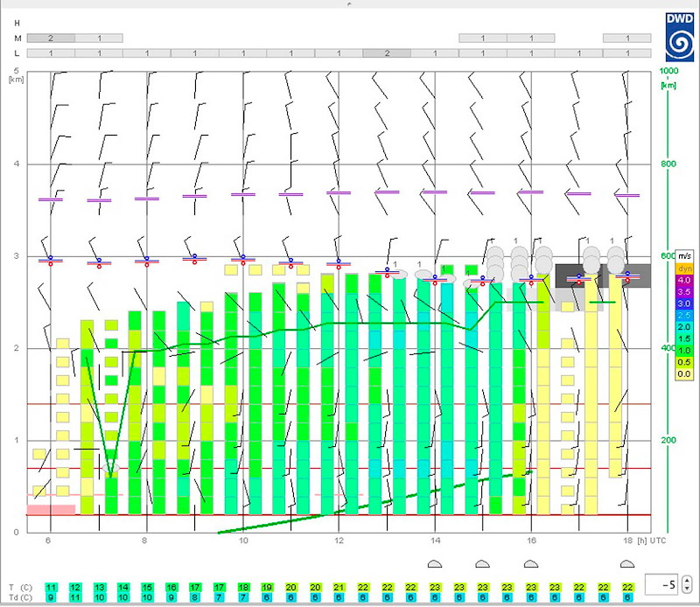Focus the input field showing -5

click(663, 584)
